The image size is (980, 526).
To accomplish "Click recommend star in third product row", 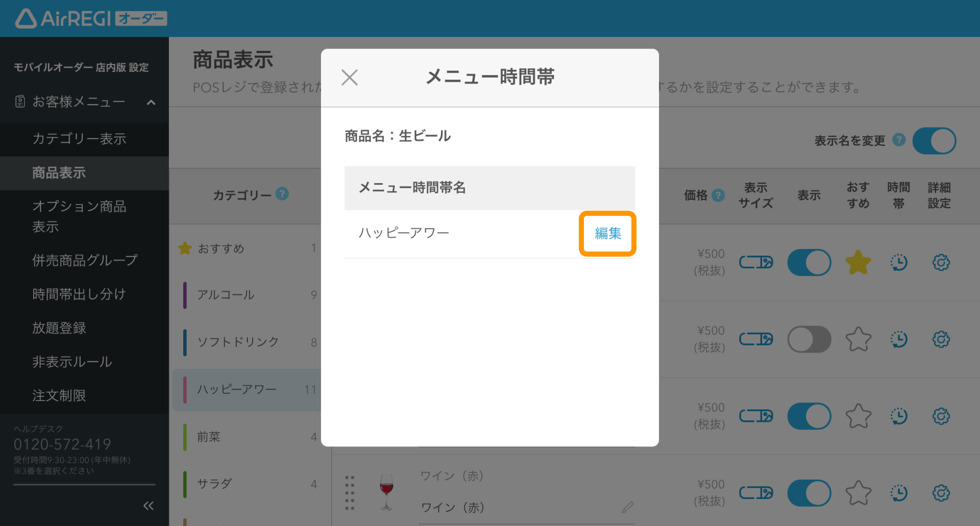I will point(858,416).
